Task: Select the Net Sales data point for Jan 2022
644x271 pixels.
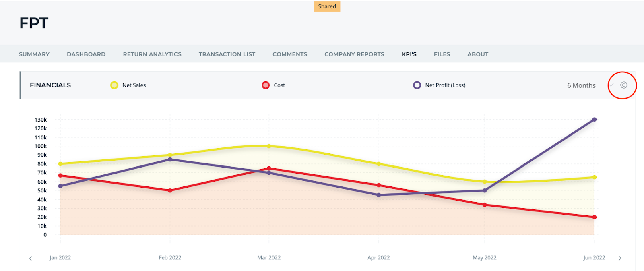Action: click(x=60, y=164)
